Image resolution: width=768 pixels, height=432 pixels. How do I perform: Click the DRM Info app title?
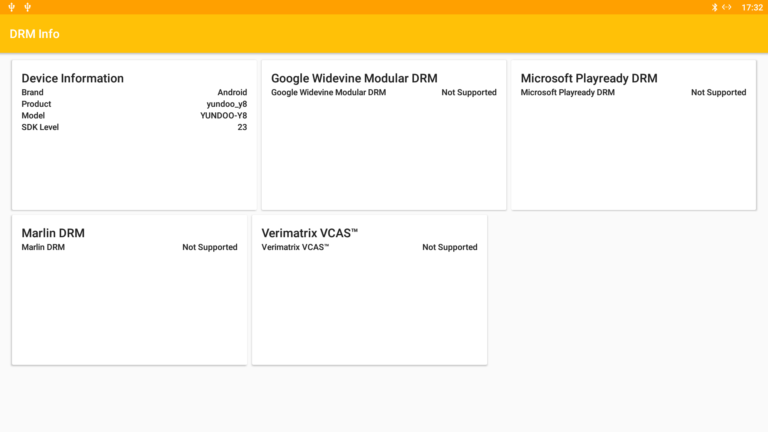(x=34, y=34)
